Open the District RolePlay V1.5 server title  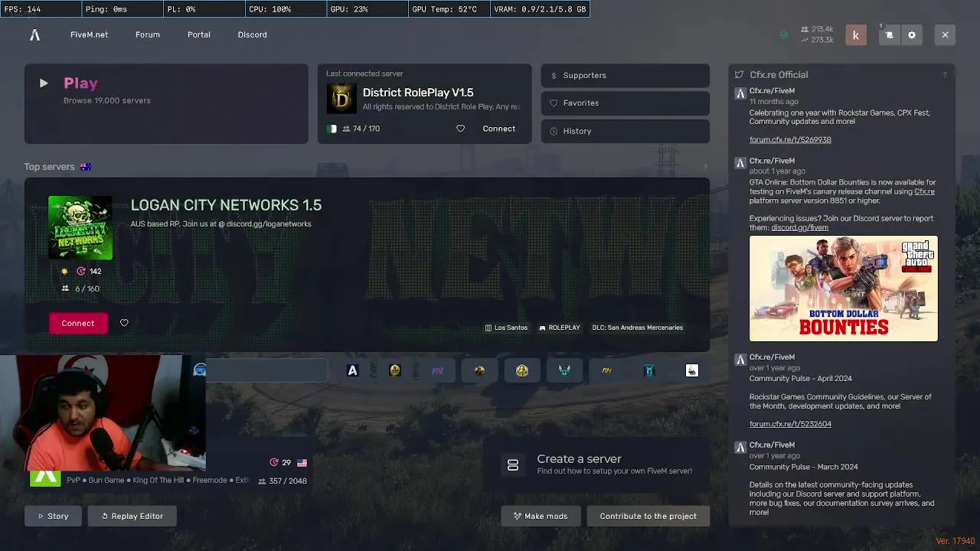pos(418,93)
